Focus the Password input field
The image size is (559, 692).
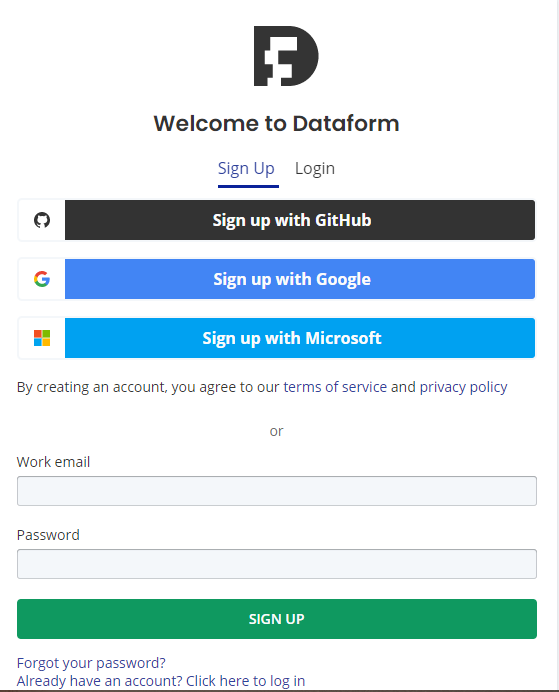(x=277, y=564)
